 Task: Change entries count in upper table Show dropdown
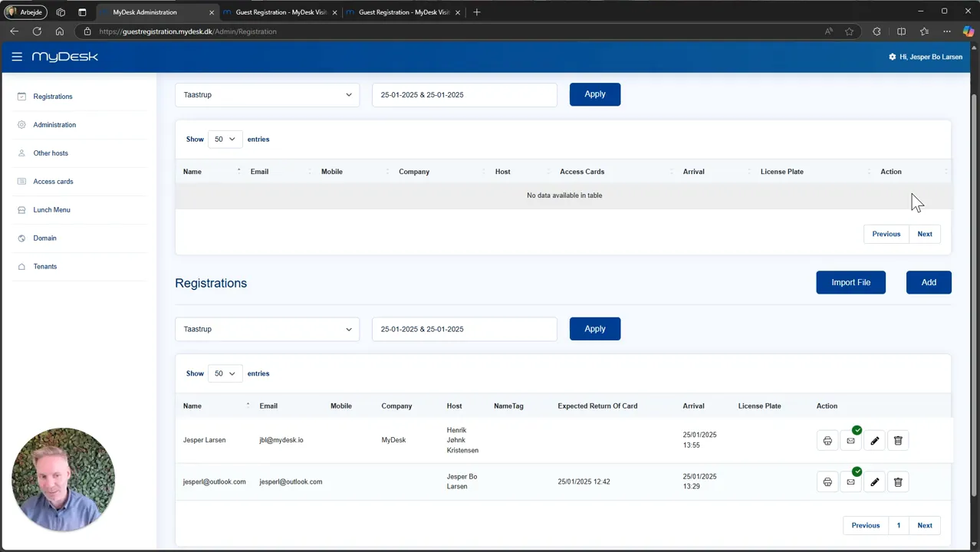(x=225, y=140)
